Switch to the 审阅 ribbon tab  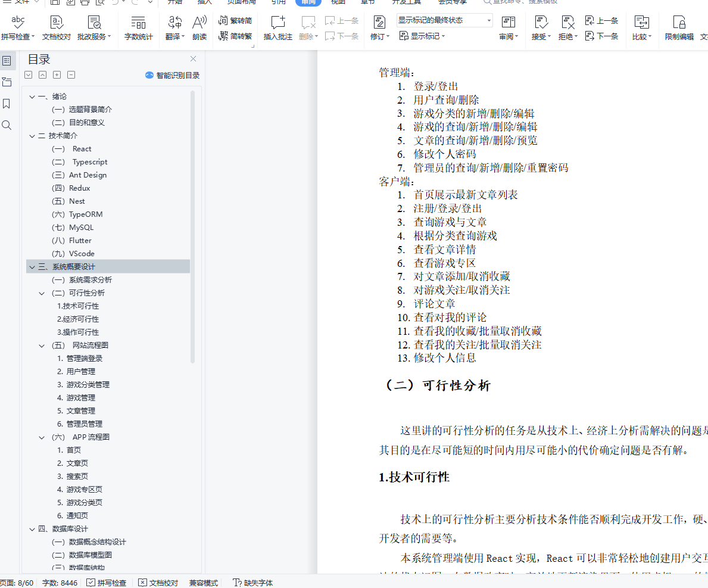(308, 2)
